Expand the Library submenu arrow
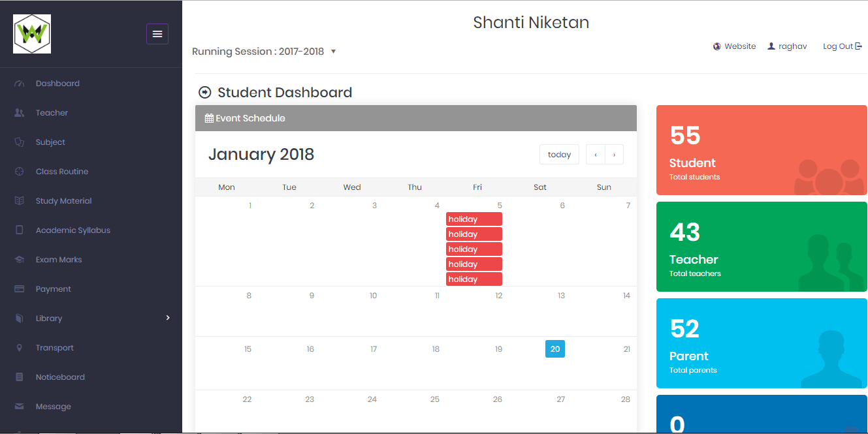This screenshot has height=434, width=868. click(168, 318)
